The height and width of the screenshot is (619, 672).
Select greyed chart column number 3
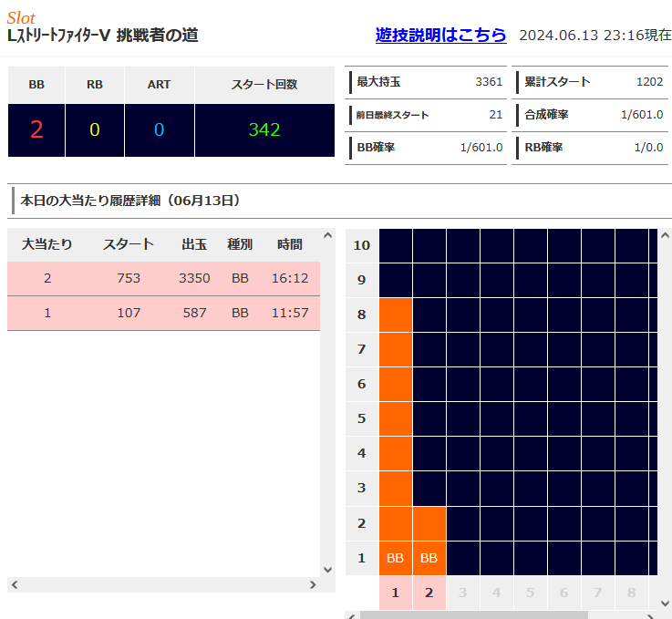[463, 593]
